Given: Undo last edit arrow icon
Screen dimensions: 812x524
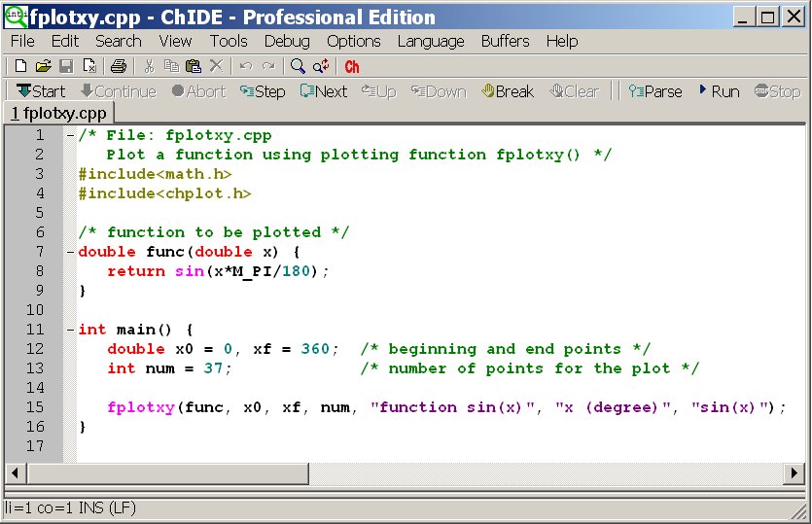Looking at the screenshot, I should pos(246,66).
